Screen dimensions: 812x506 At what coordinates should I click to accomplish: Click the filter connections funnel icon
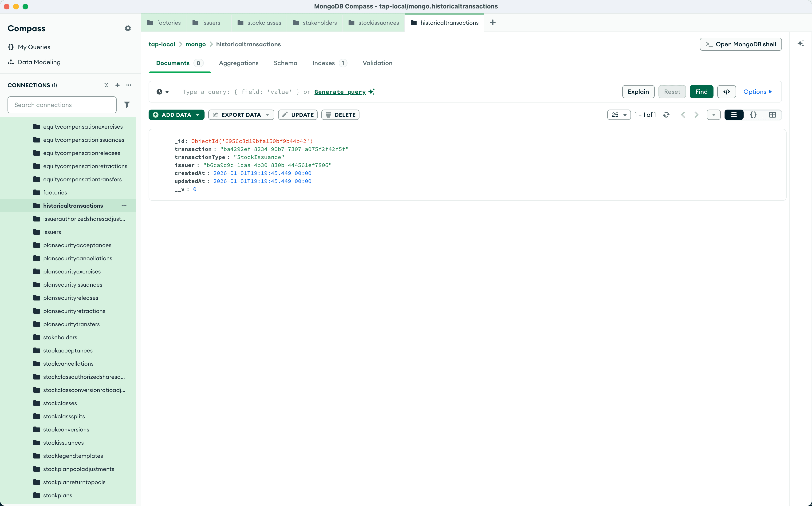pyautogui.click(x=127, y=105)
